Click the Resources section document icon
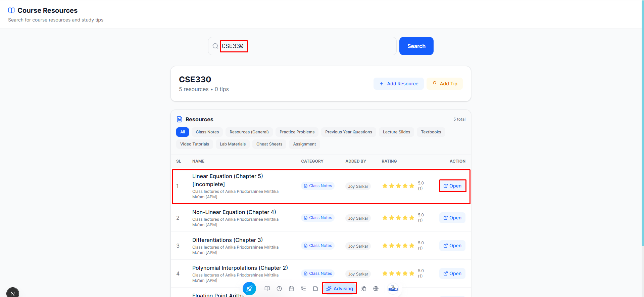The height and width of the screenshot is (297, 644). tap(180, 119)
